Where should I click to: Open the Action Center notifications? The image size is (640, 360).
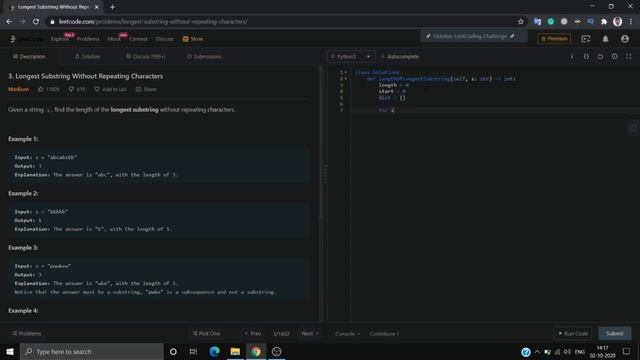[626, 351]
